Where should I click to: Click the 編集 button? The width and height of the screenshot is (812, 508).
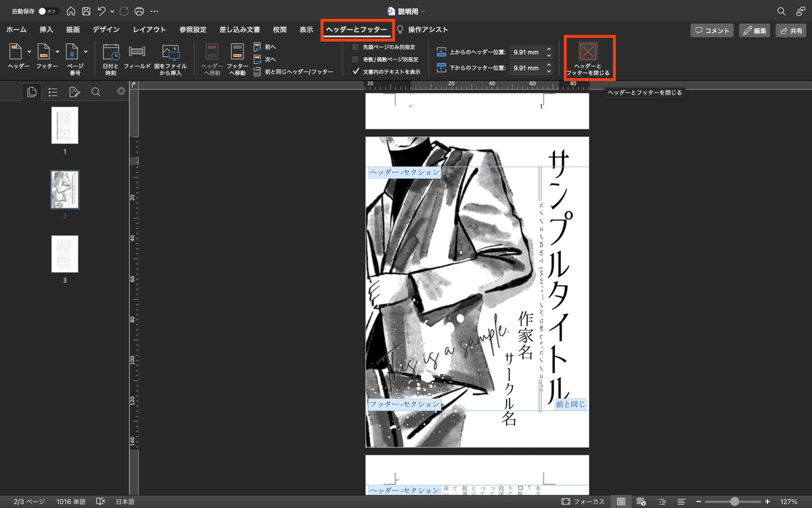[x=755, y=30]
